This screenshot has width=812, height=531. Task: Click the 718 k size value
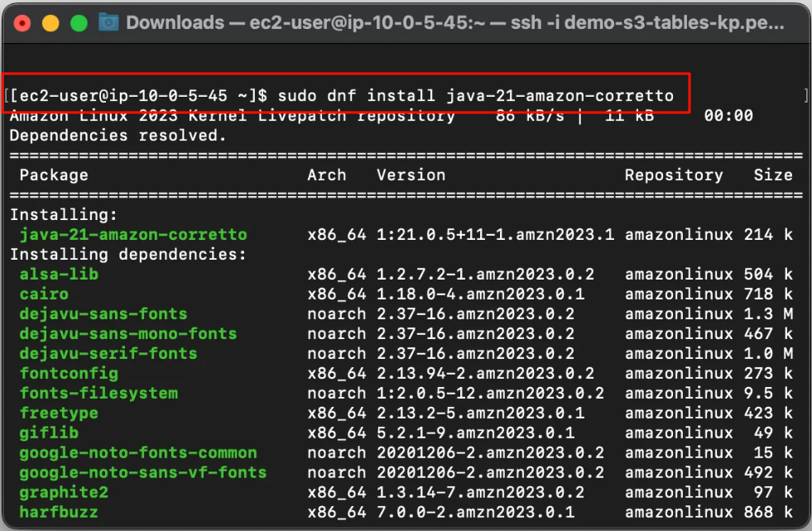point(768,294)
